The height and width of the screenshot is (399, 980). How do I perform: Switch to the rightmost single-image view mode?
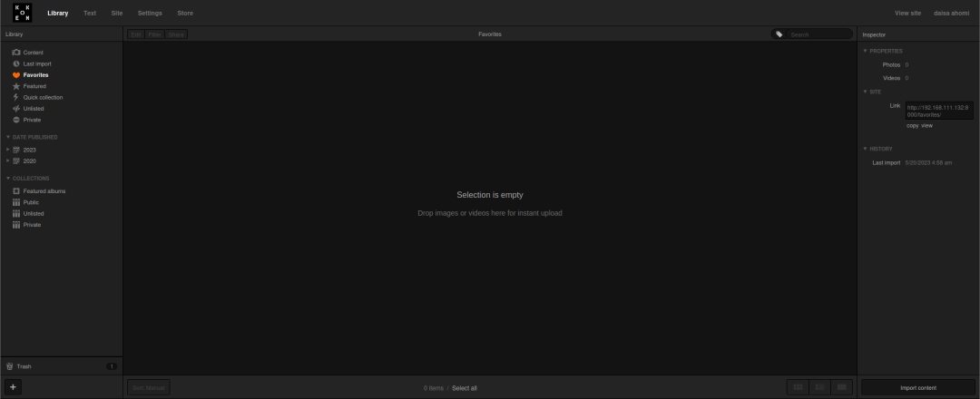click(841, 387)
